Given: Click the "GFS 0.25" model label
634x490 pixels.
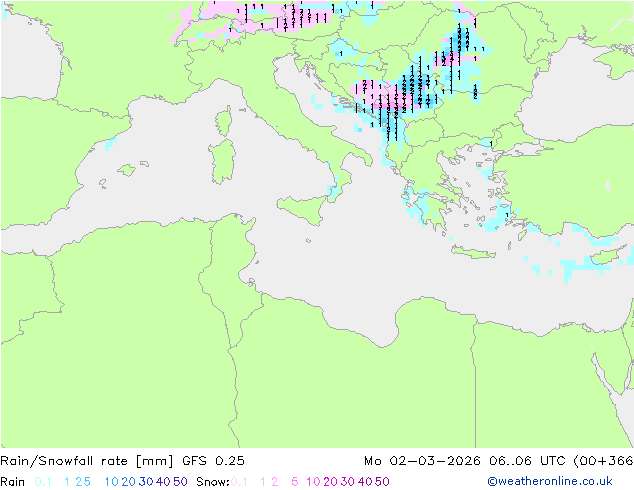Looking at the screenshot, I should tap(213, 461).
